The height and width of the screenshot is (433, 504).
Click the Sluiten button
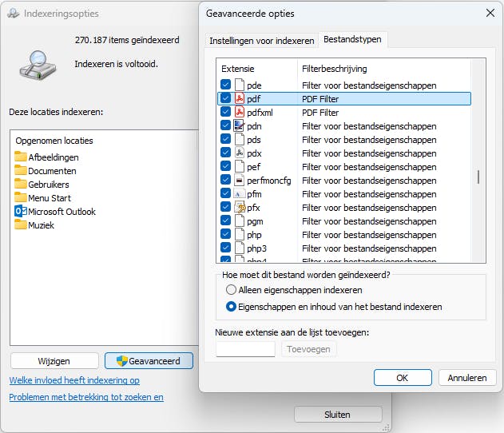(337, 415)
